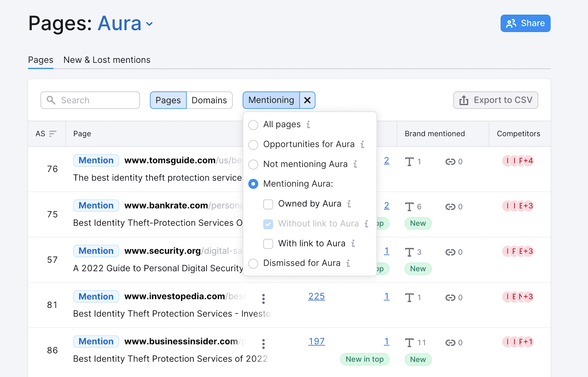Check the Owned by Aura checkbox
The height and width of the screenshot is (377, 588).
pyautogui.click(x=268, y=204)
